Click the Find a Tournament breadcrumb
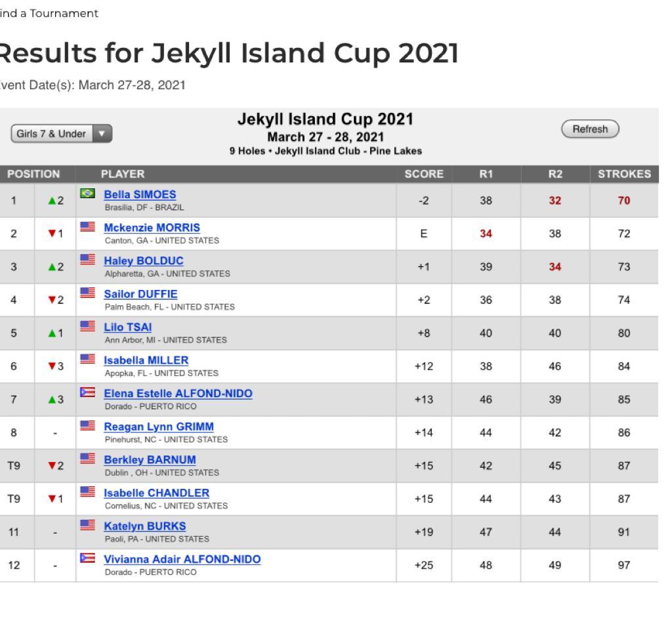672x626 pixels. (x=49, y=13)
